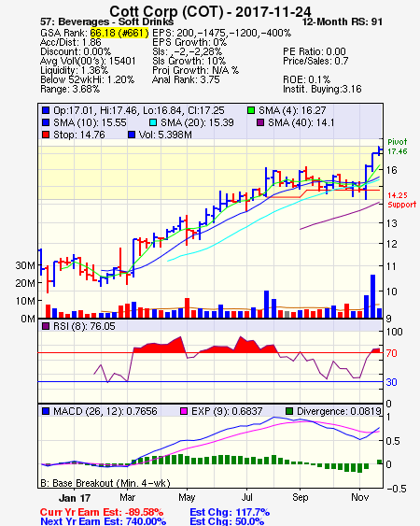Click the Divergence: 0.0819 readout
This screenshot has width=420, height=526.
click(339, 411)
